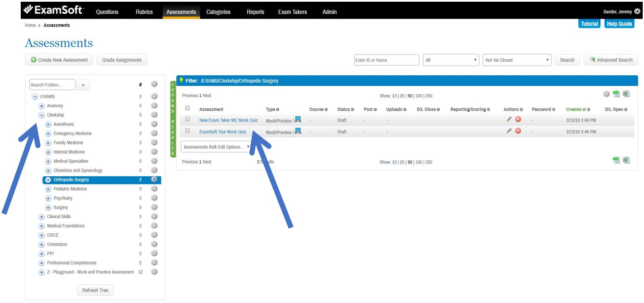Click Refresh Tree button
Viewport: 644px width, 303px height.
(x=95, y=290)
